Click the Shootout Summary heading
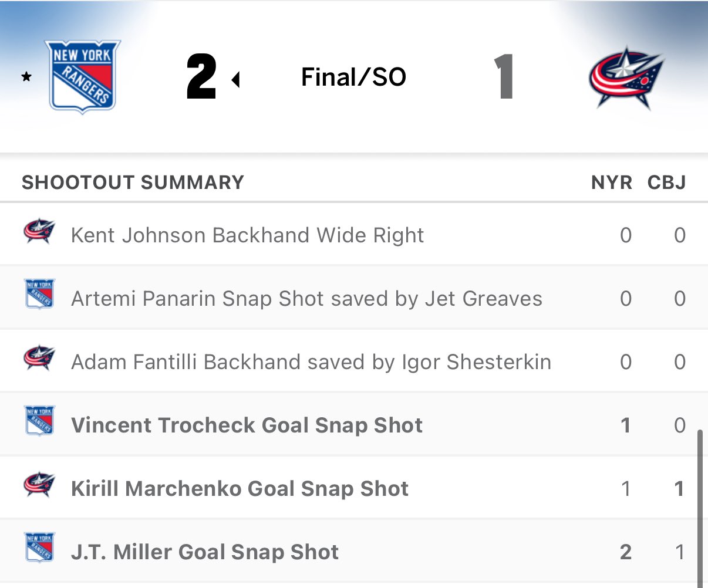 click(x=133, y=183)
